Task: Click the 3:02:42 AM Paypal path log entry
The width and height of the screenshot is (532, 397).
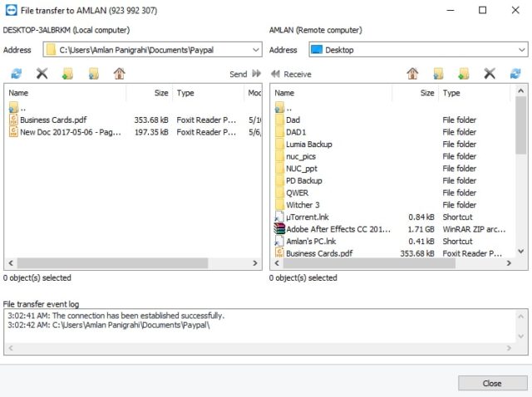Action: tap(109, 325)
